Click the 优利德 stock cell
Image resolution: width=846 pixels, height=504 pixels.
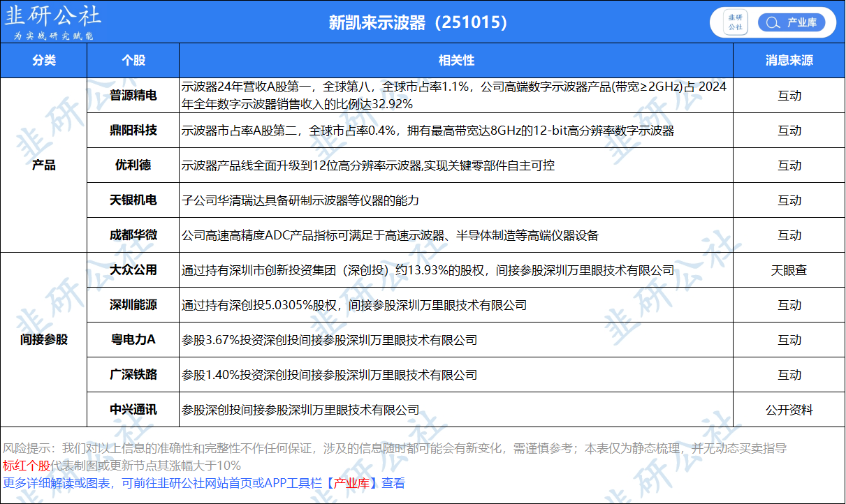click(x=133, y=165)
